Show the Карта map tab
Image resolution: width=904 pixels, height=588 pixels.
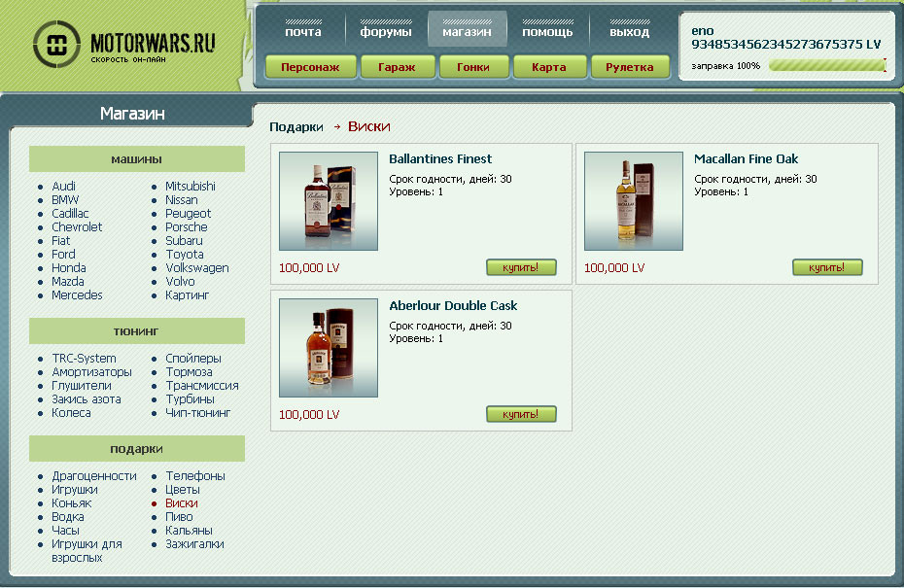point(549,67)
